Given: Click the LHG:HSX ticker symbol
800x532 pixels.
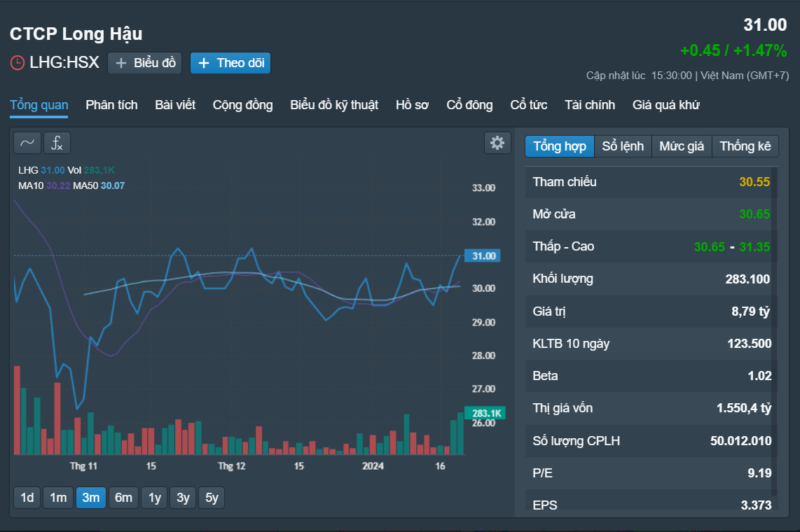Looking at the screenshot, I should (64, 63).
